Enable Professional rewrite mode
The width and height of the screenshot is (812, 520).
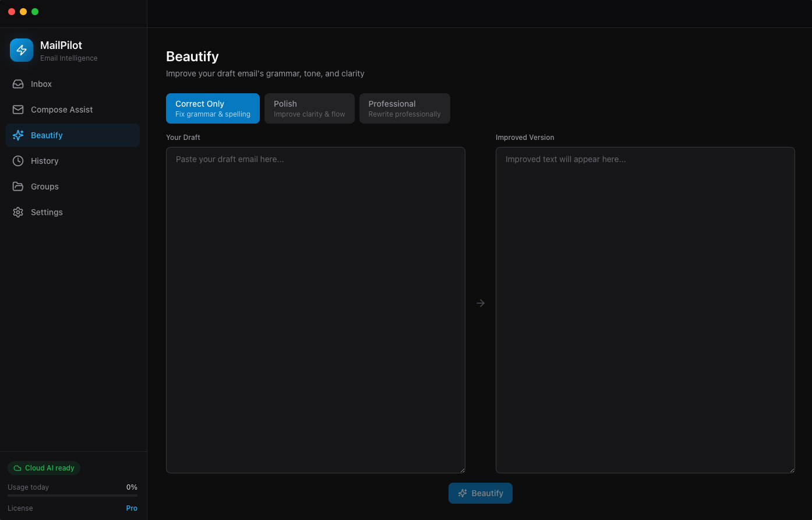[x=404, y=108]
